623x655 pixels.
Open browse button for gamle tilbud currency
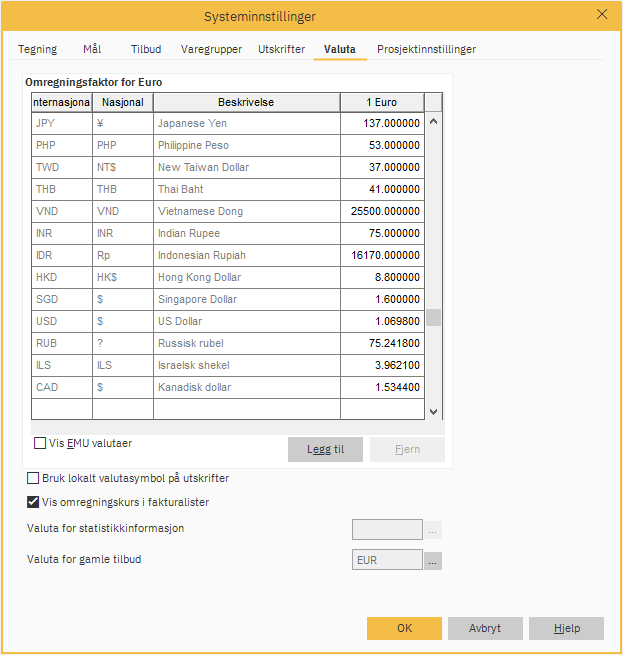(x=433, y=561)
